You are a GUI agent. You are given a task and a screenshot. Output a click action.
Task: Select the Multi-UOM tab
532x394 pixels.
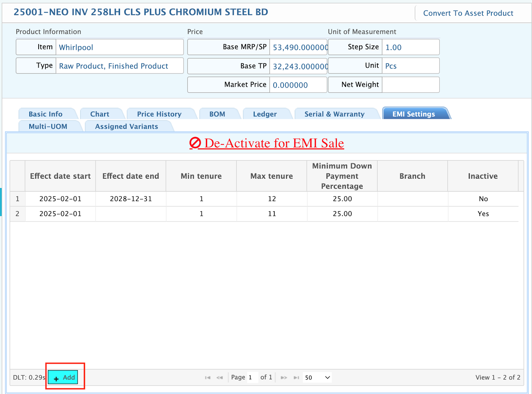pyautogui.click(x=48, y=126)
